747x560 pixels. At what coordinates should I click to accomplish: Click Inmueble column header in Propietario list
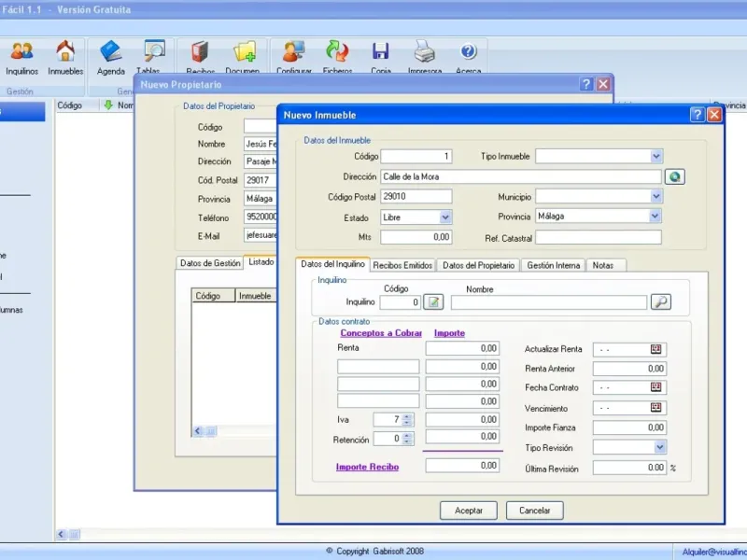tap(256, 296)
